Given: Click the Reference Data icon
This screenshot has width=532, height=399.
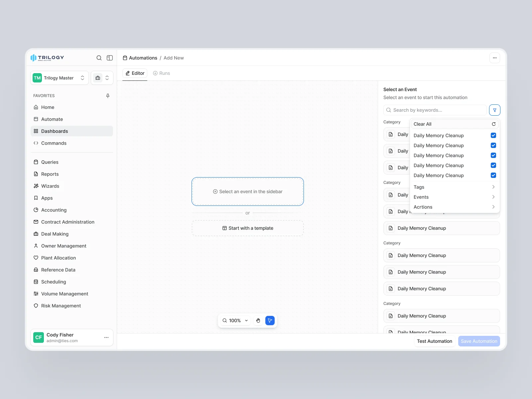Looking at the screenshot, I should [36, 270].
